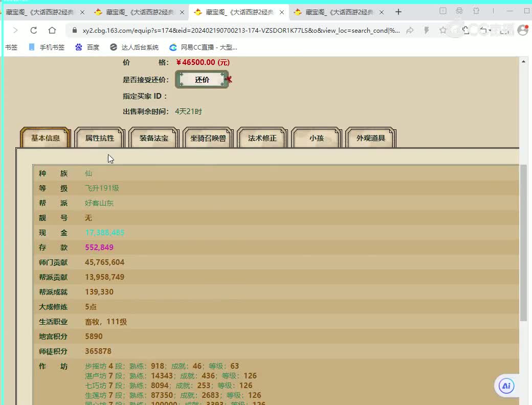The height and width of the screenshot is (405, 532).
Task: Click the padlock site security icon
Action: click(x=75, y=30)
